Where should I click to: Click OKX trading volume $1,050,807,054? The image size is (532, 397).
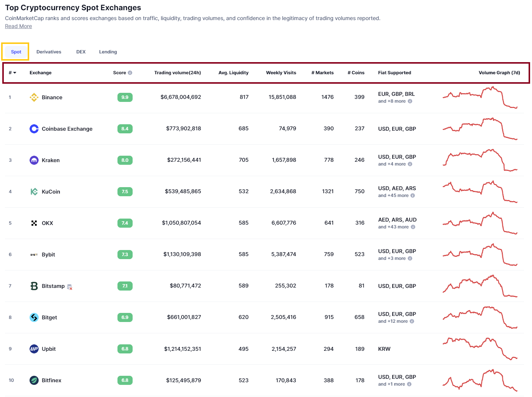(182, 223)
